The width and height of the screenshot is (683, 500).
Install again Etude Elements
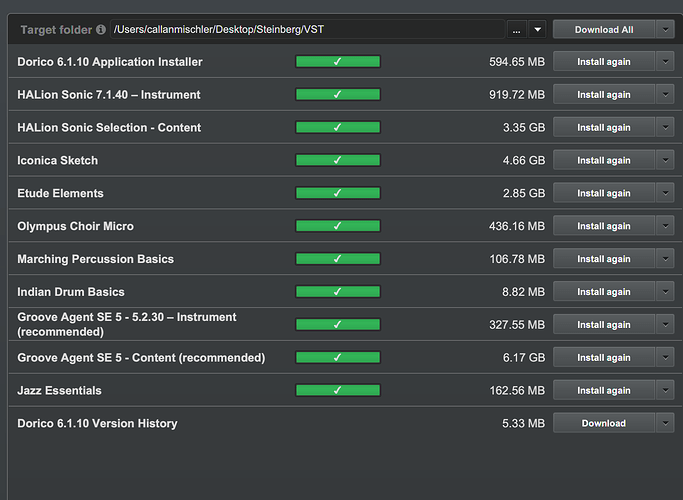click(604, 193)
